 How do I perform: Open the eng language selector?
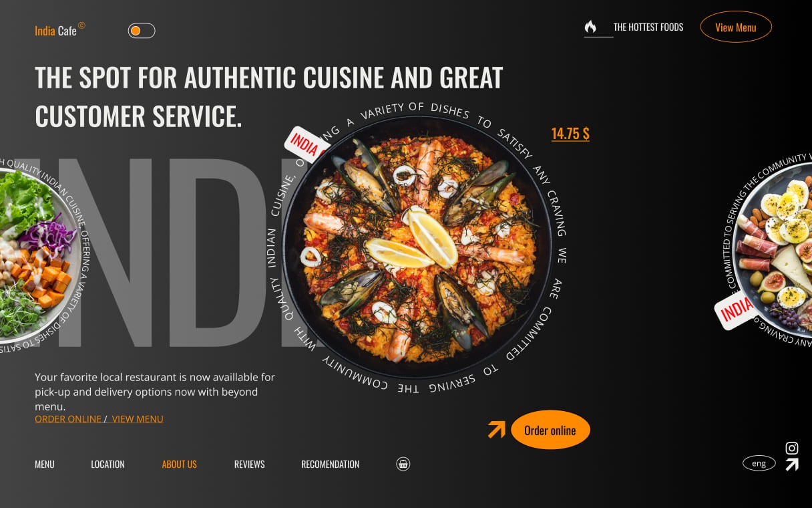[759, 463]
